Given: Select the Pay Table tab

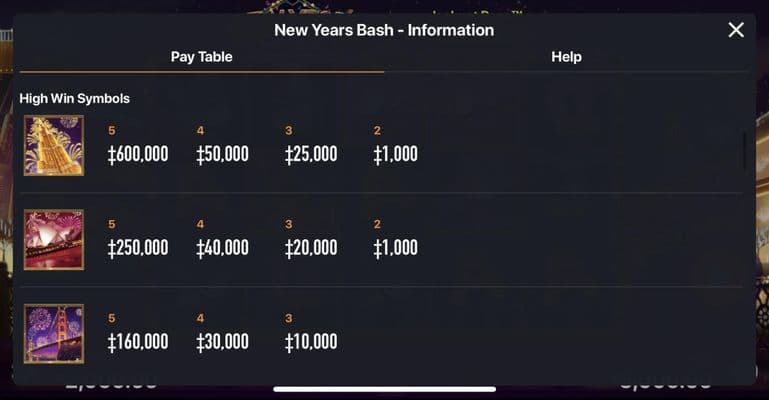Looking at the screenshot, I should pos(201,57).
